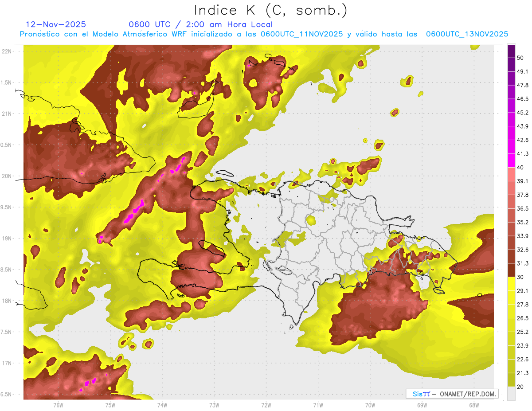The height and width of the screenshot is (411, 532).
Task: Click the legend value 49.1
Action: (523, 71)
